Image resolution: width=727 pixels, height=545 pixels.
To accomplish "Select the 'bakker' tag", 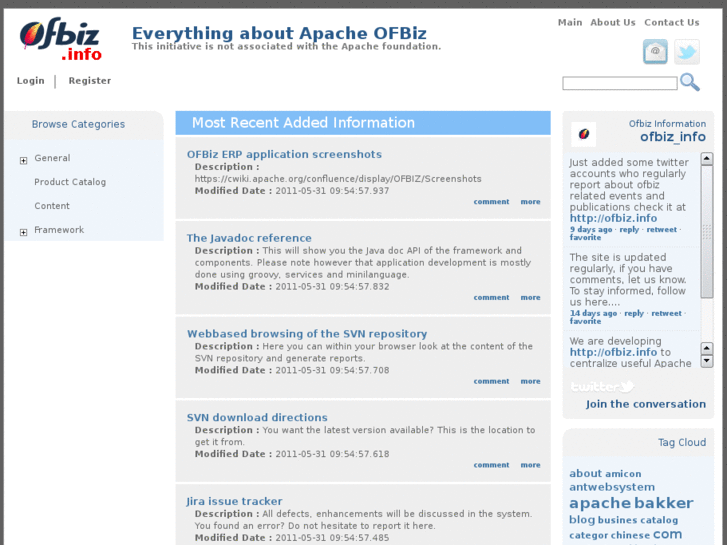I will pos(663,503).
